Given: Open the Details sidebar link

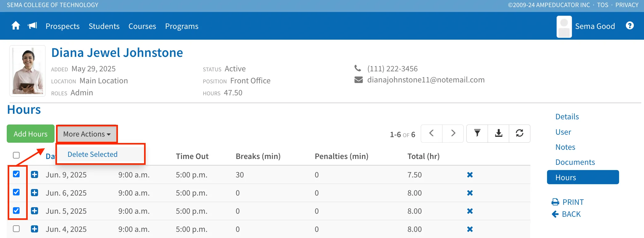Looking at the screenshot, I should (567, 117).
